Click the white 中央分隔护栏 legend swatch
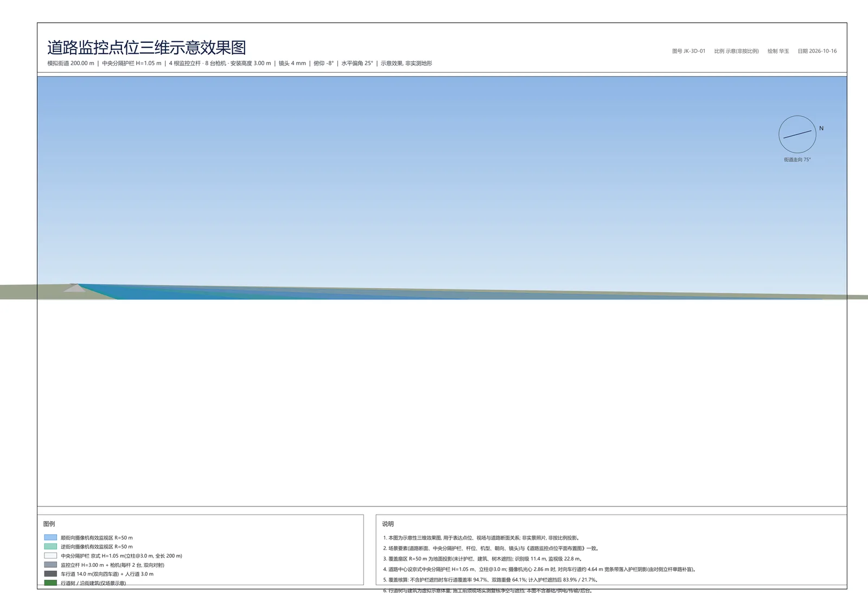This screenshot has width=868, height=614. [50, 556]
